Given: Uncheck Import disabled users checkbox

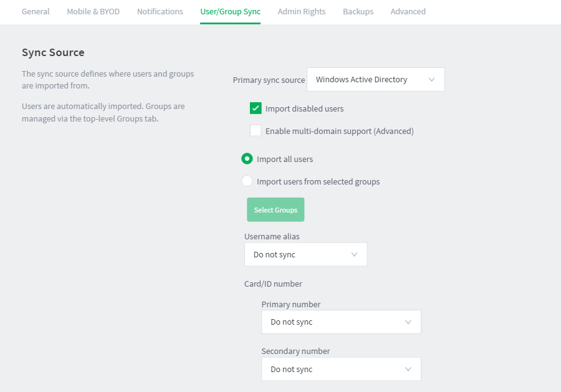Looking at the screenshot, I should coord(256,108).
